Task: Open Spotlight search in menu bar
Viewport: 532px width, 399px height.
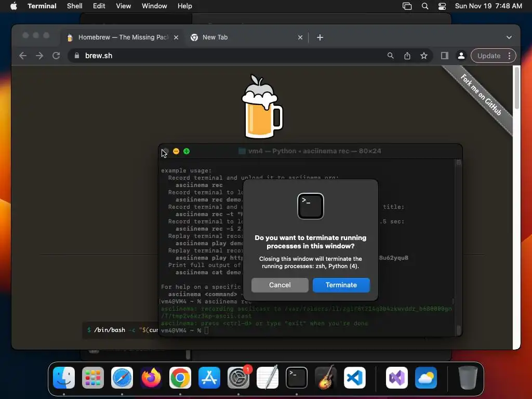Action: pyautogui.click(x=425, y=6)
